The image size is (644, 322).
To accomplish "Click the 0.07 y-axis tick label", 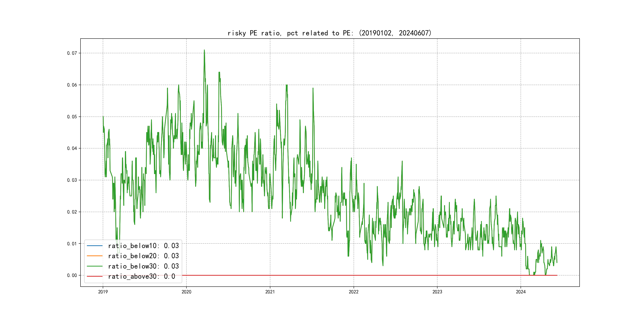I will pyautogui.click(x=72, y=53).
